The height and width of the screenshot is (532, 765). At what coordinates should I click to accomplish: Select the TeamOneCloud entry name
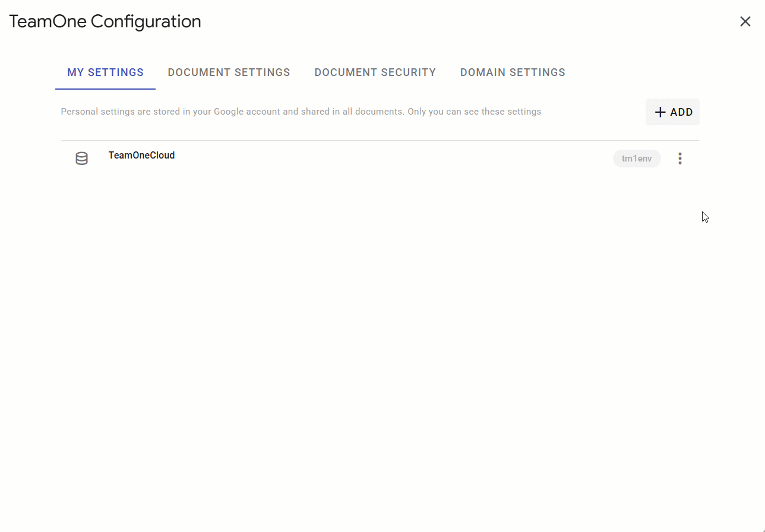click(141, 156)
